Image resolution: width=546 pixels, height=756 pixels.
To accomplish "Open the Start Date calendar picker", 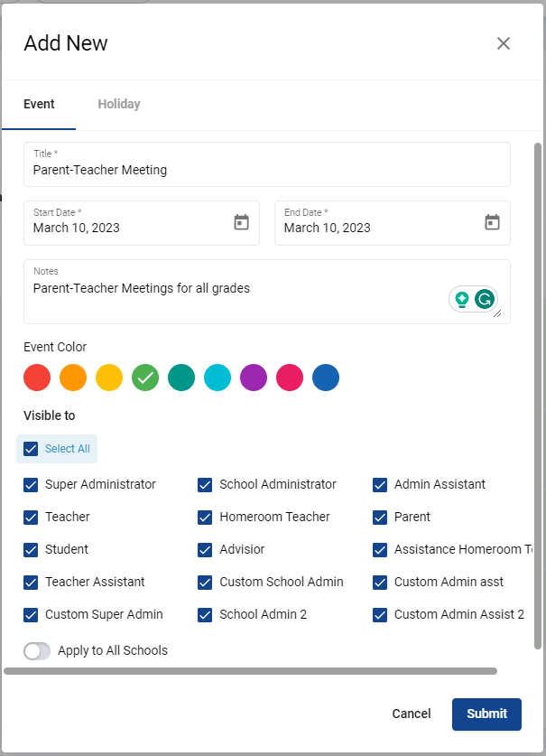I will [x=241, y=221].
